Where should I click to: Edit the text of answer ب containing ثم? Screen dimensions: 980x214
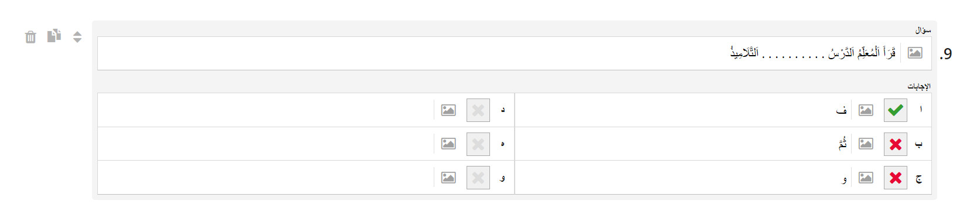tap(683, 144)
